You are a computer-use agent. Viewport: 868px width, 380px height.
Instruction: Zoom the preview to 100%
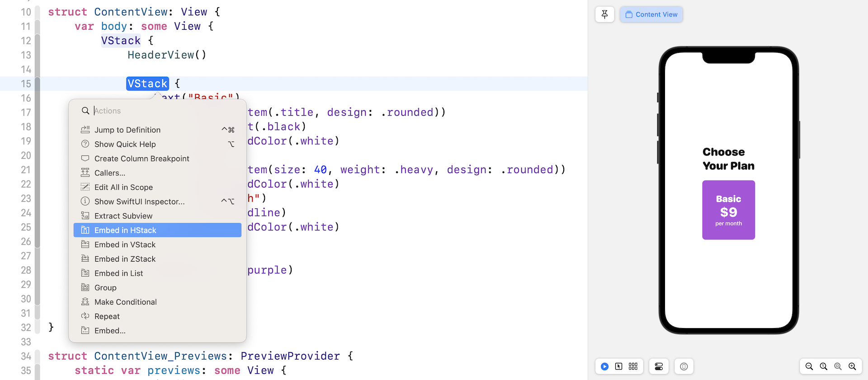[x=824, y=366]
